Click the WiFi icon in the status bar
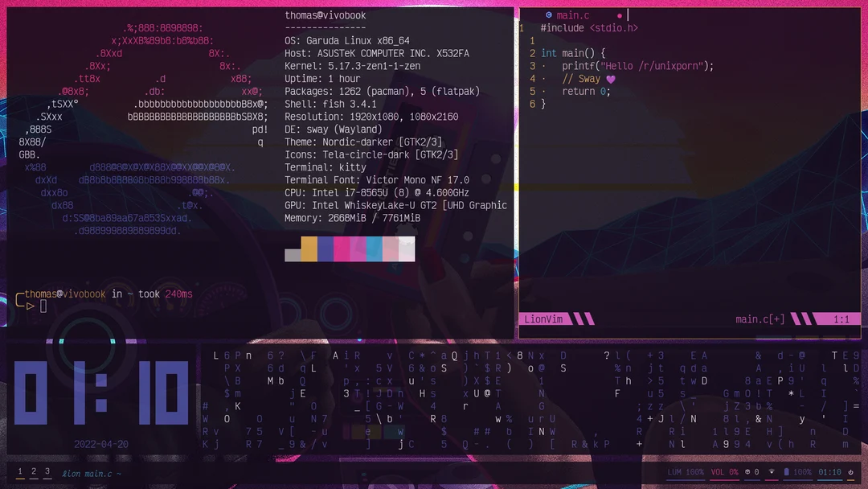The width and height of the screenshot is (868, 489). click(x=772, y=472)
